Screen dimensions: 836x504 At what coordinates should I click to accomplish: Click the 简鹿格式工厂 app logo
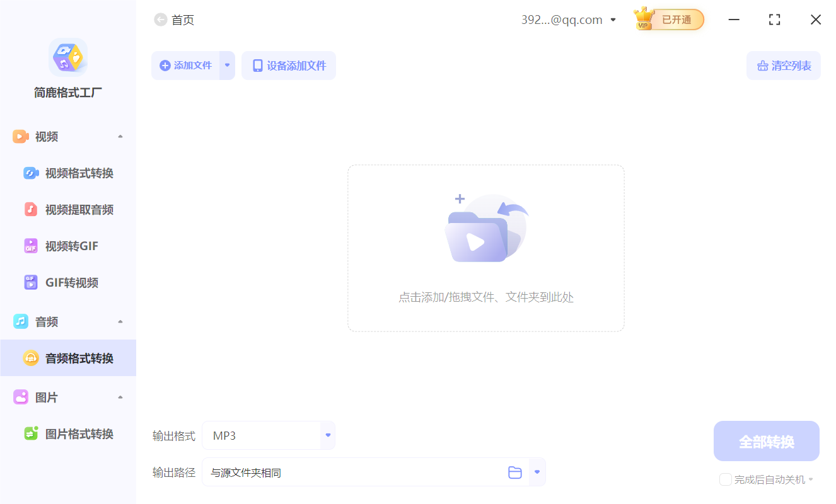pos(68,57)
